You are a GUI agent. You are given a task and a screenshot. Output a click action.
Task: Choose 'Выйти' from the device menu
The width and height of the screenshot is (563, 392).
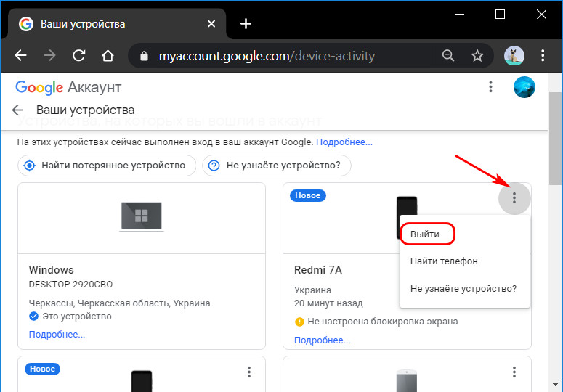click(x=425, y=234)
